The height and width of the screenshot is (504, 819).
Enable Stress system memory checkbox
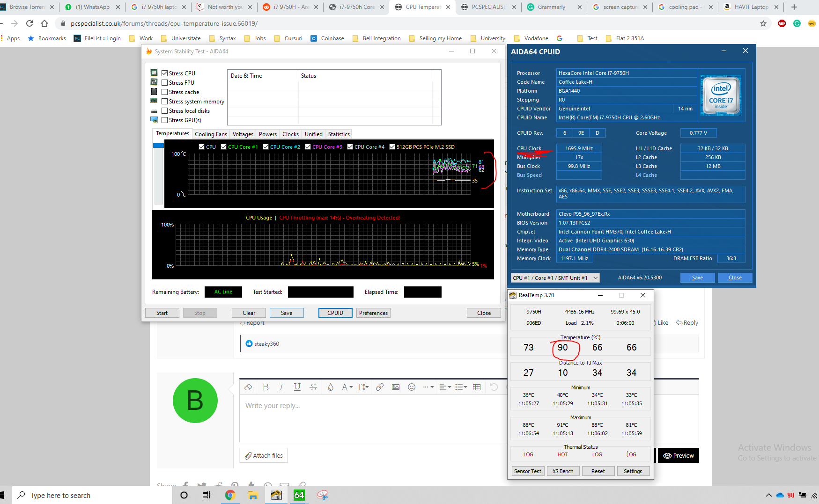coord(164,101)
